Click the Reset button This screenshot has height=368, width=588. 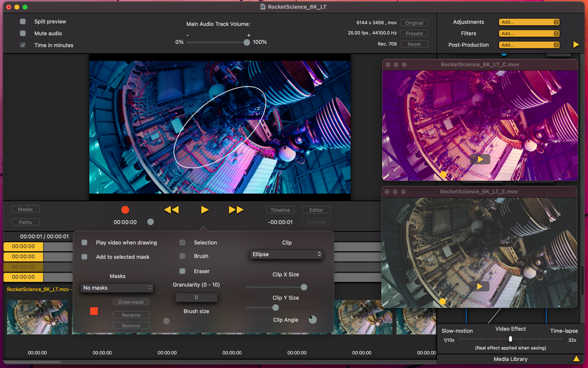click(x=414, y=44)
